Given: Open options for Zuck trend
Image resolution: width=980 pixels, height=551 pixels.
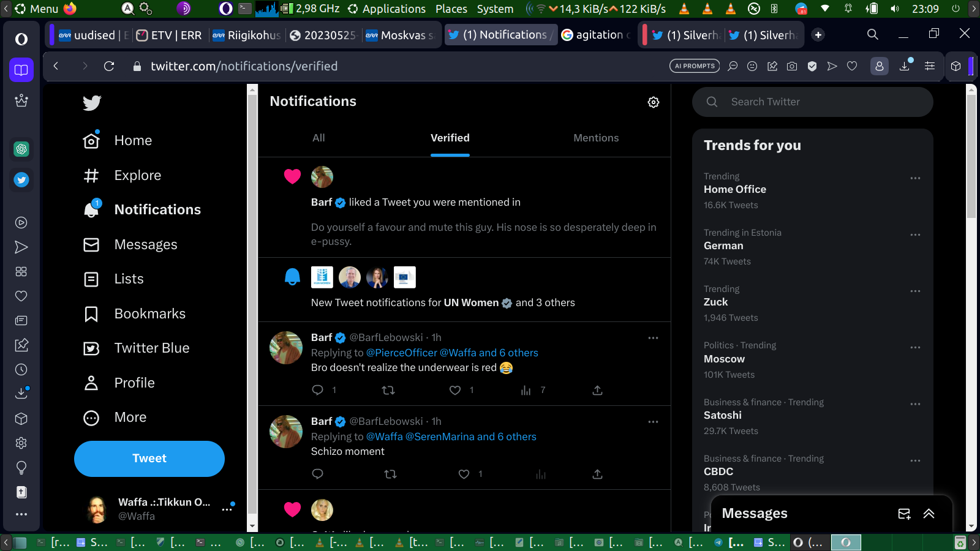Looking at the screenshot, I should 916,291.
